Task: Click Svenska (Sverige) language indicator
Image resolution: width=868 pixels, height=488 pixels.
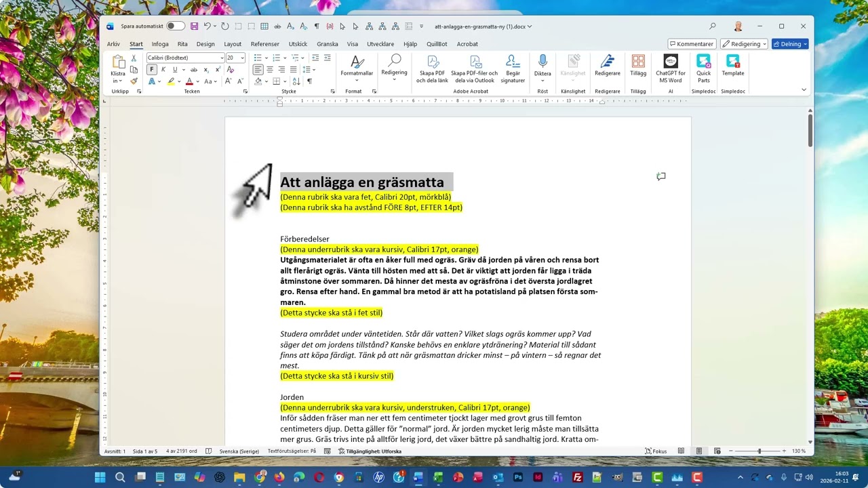Action: coord(239,451)
